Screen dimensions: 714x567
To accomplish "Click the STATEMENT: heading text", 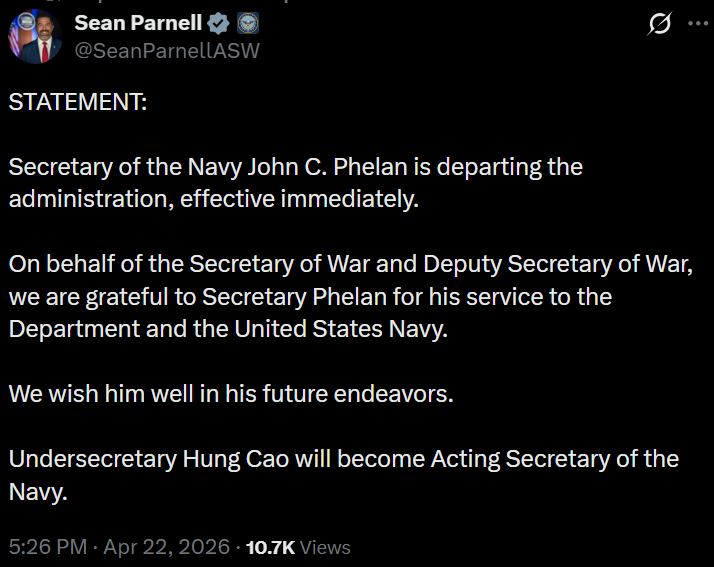I will click(x=77, y=103).
